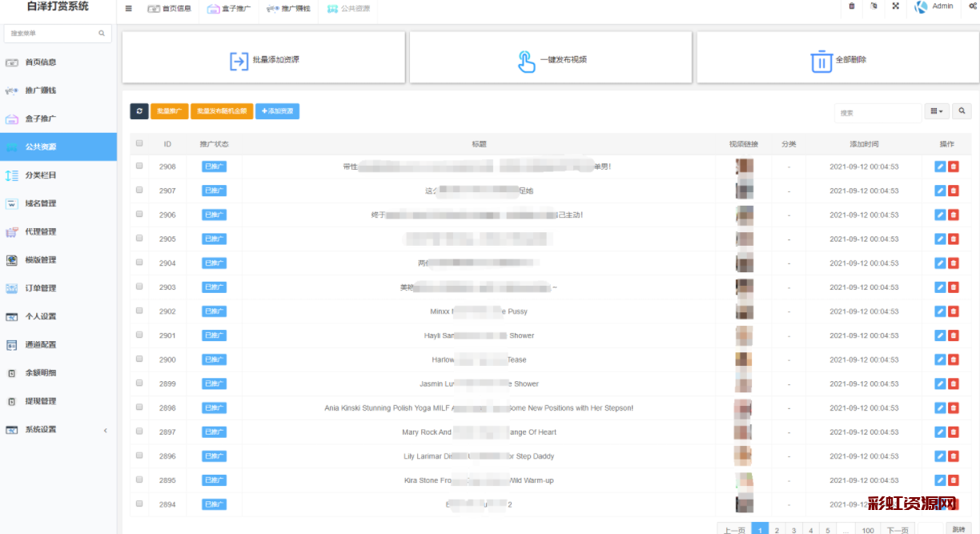Click the refresh table icon button
The width and height of the screenshot is (980, 534).
[x=139, y=111]
